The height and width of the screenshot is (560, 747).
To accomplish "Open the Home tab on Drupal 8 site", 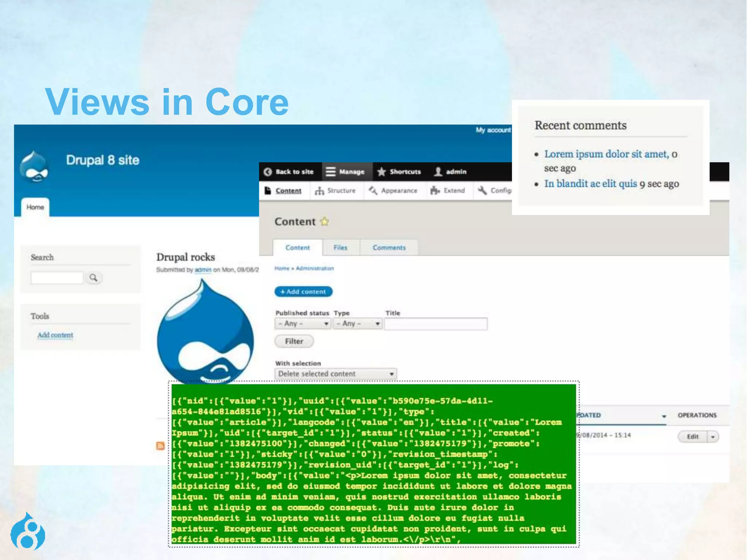I will [x=35, y=207].
